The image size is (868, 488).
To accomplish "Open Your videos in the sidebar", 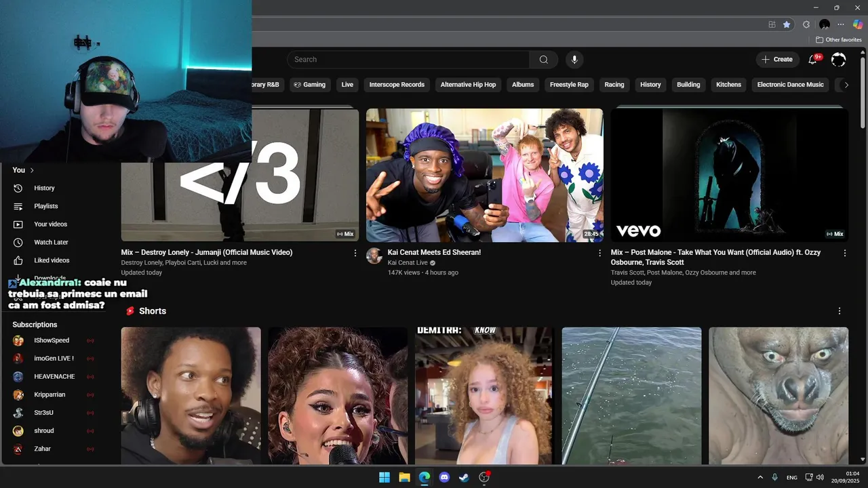I will pyautogui.click(x=50, y=224).
